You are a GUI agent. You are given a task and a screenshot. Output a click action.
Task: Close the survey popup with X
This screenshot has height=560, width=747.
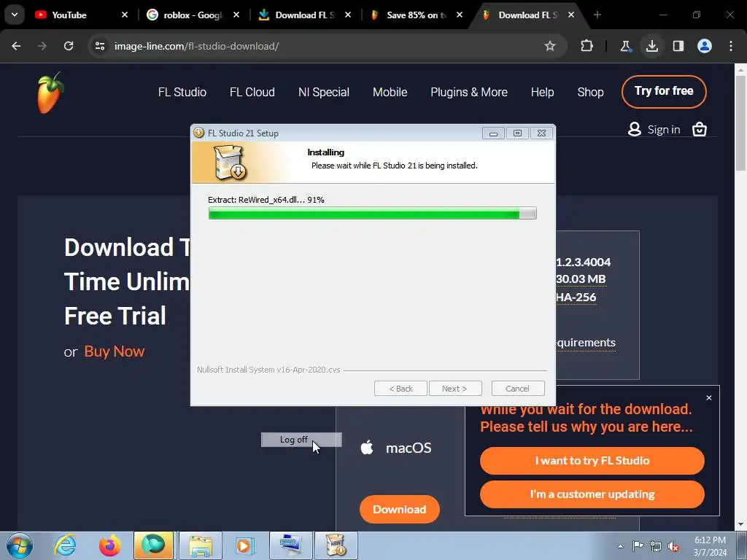pos(708,397)
